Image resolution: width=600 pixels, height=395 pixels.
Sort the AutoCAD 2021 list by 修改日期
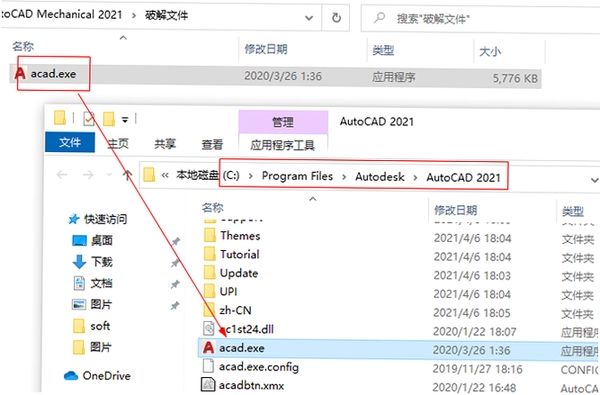(455, 210)
